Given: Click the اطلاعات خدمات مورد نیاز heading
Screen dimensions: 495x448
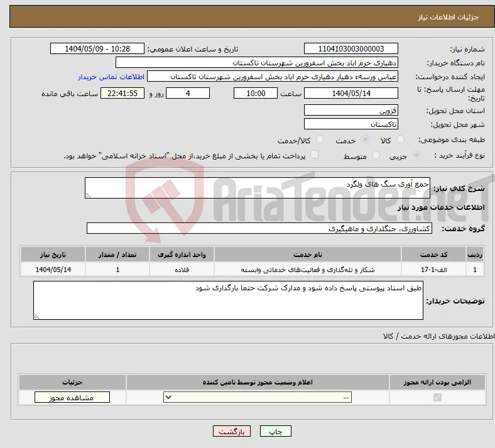Looking at the screenshot, I should [441, 207].
